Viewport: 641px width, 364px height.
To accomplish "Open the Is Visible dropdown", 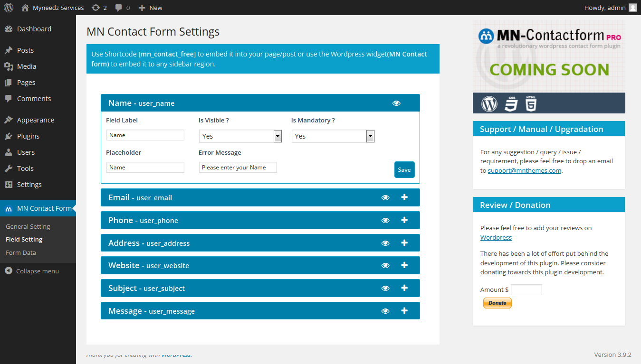I will point(240,136).
